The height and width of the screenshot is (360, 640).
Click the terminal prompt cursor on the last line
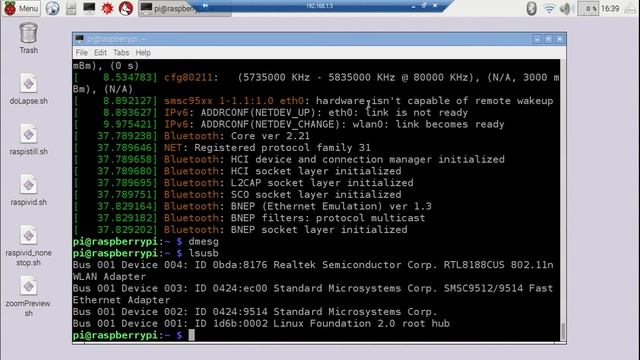point(191,335)
